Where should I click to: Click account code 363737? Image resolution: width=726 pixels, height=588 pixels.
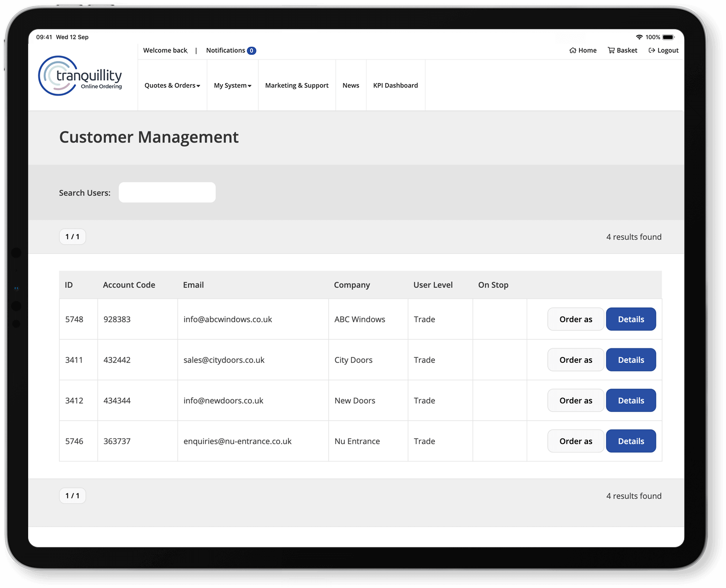[x=117, y=442]
